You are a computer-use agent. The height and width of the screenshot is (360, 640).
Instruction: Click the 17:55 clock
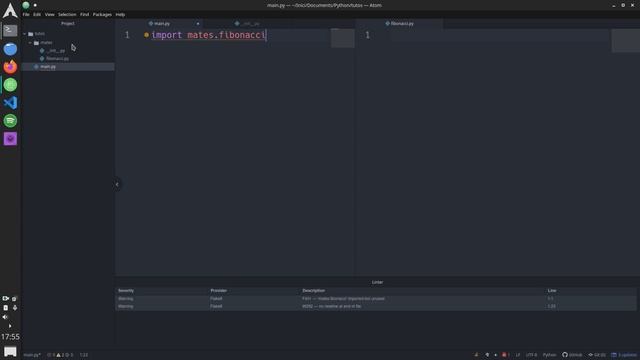pyautogui.click(x=10, y=337)
